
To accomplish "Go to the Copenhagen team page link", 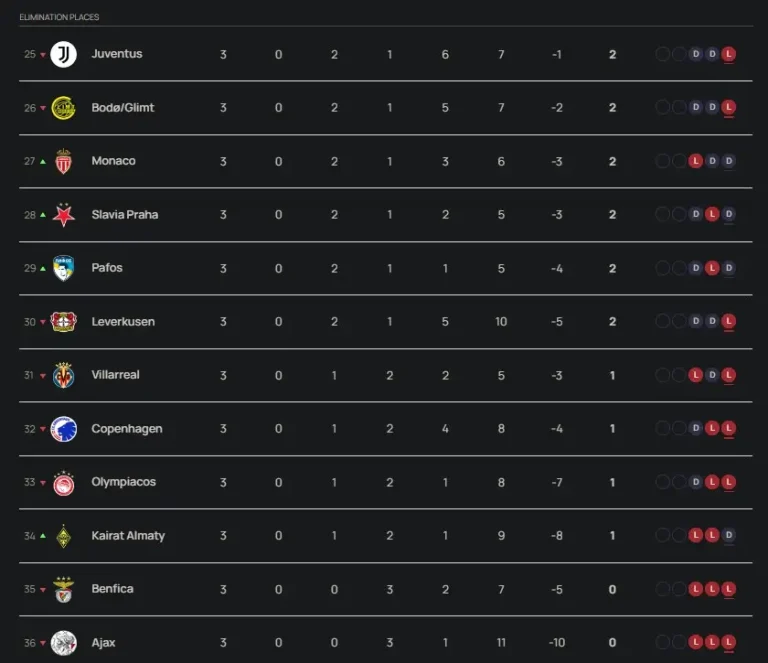I will coord(127,429).
